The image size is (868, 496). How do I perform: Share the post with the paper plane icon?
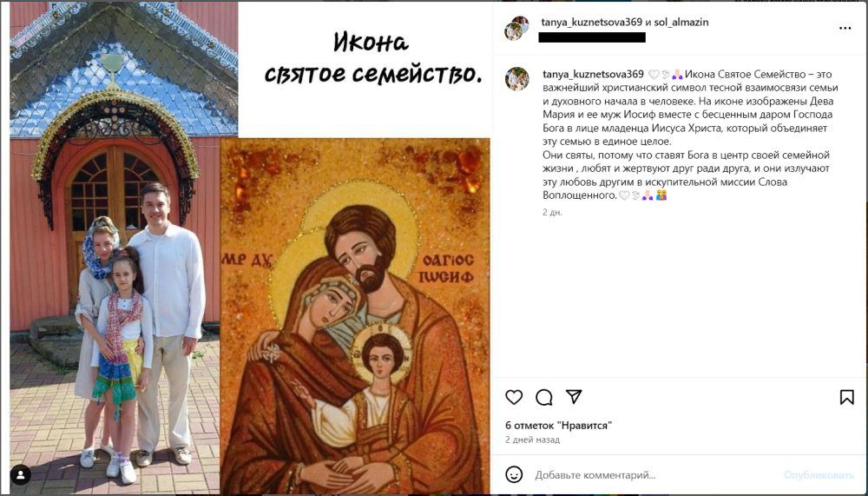coord(574,396)
